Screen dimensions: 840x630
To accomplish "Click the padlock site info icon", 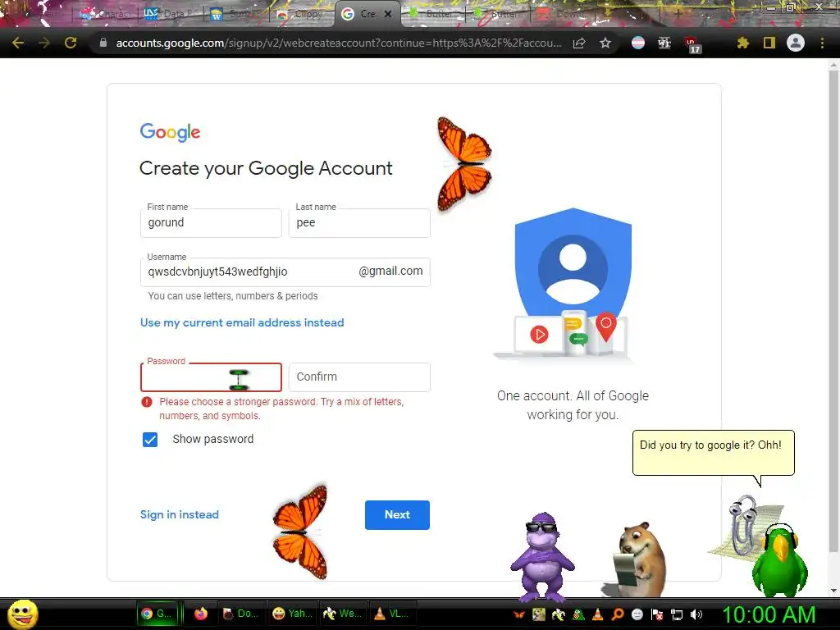I will [103, 43].
